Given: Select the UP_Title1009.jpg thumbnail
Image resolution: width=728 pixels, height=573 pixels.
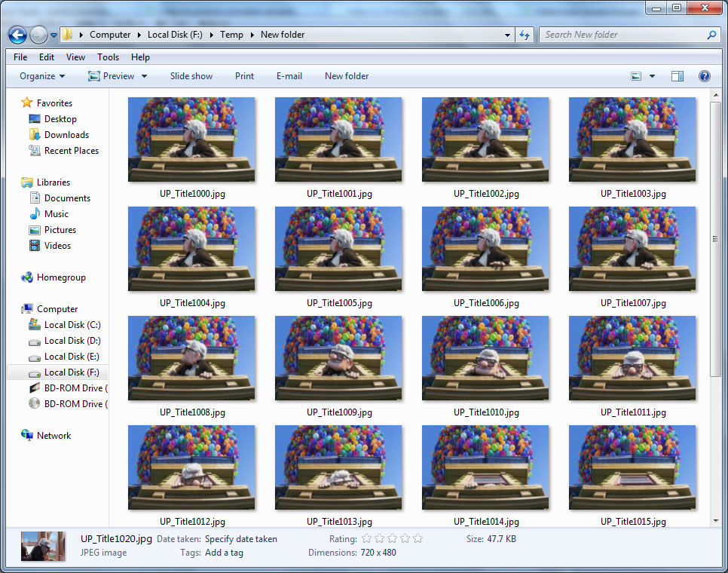Looking at the screenshot, I should [338, 358].
